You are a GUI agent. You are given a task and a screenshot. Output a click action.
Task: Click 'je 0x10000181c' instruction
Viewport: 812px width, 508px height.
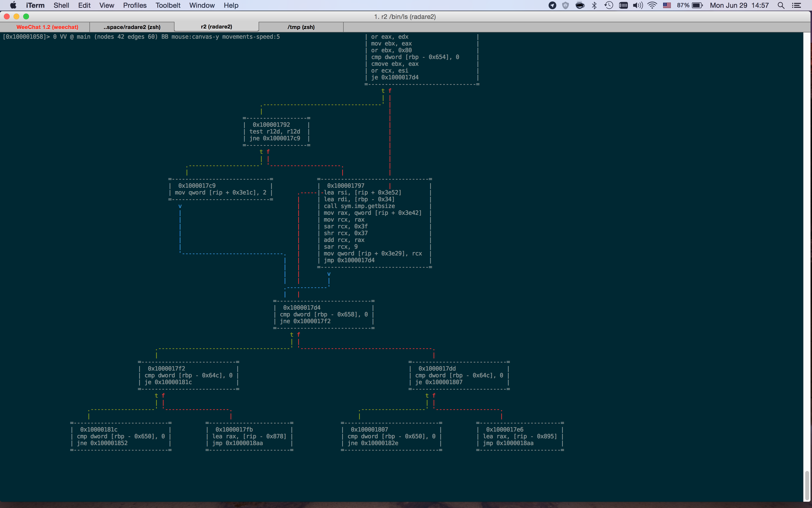(168, 382)
